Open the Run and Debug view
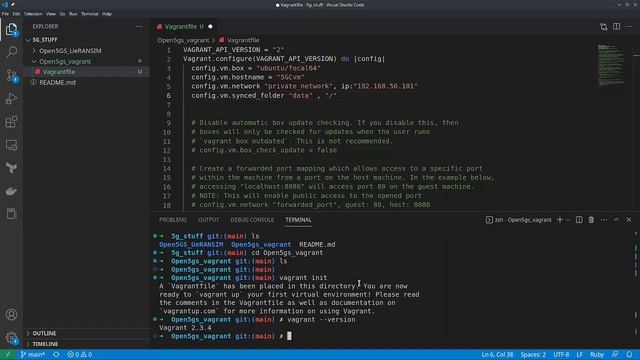The height and width of the screenshot is (360, 640). tap(11, 98)
